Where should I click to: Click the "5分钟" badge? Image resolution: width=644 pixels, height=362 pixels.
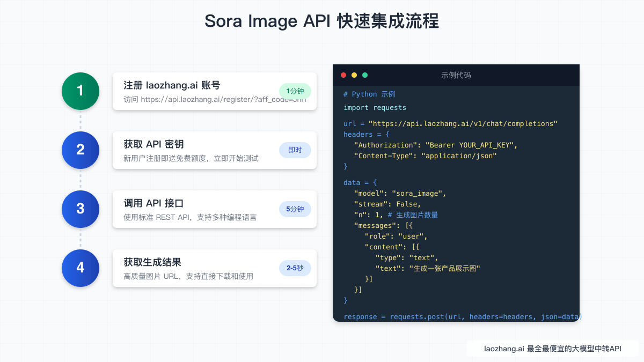(x=295, y=209)
